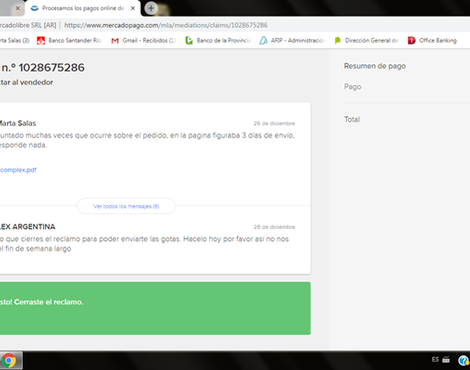Click the Marta Salas sender name

point(18,123)
